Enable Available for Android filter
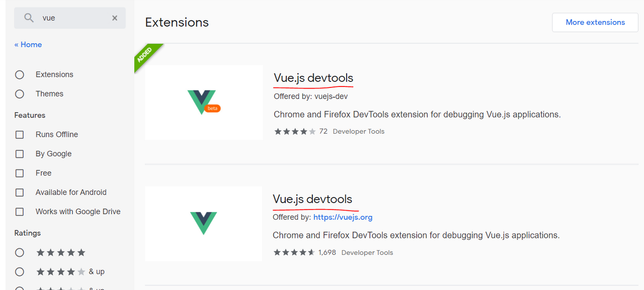The image size is (644, 290). click(x=20, y=192)
